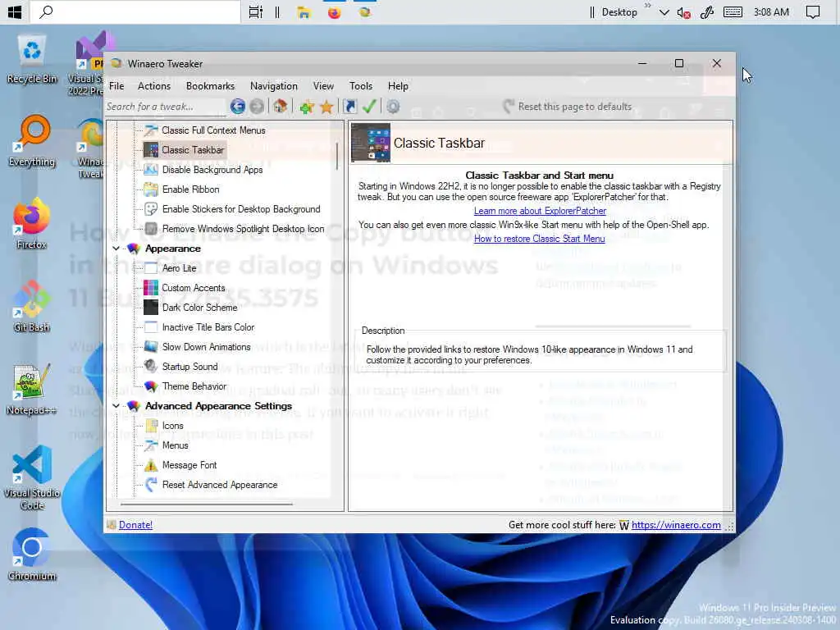Screen dimensions: 840x630
Task: Add this tweak to bookmarks icon
Action: 307,107
